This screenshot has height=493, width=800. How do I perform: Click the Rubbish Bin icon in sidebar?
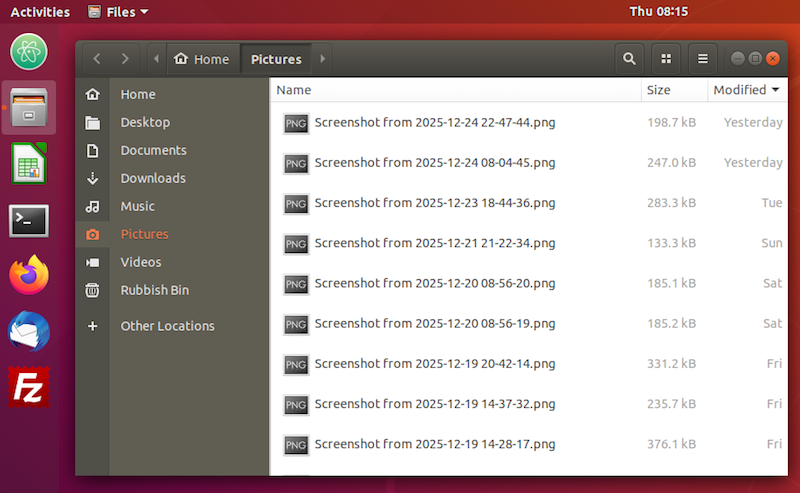(92, 290)
